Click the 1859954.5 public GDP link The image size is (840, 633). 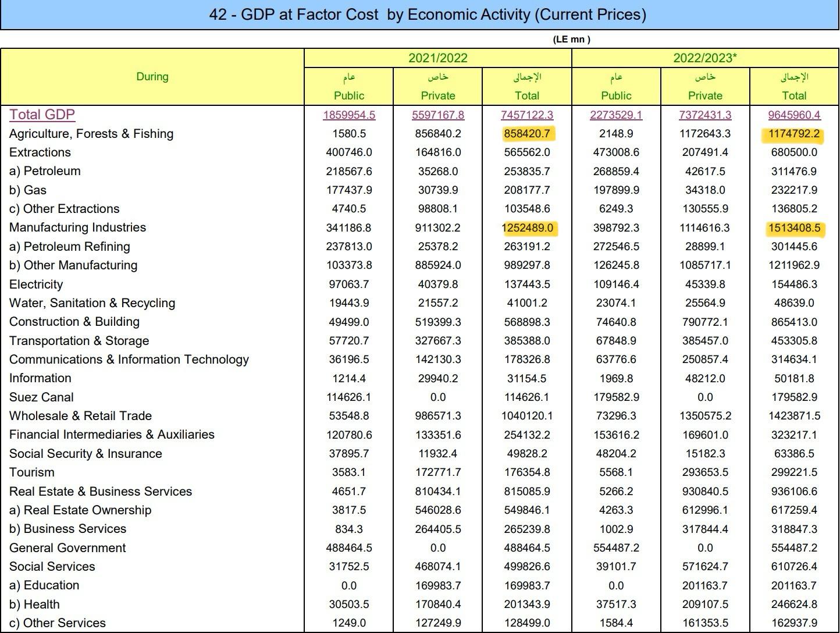pos(349,115)
